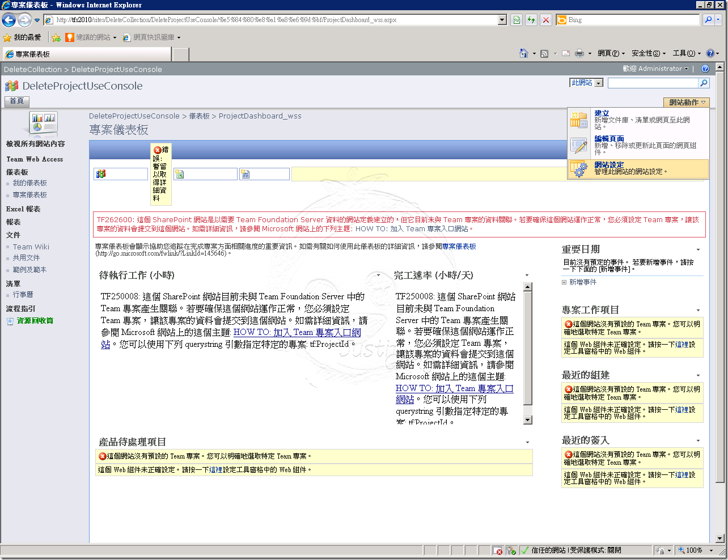Open the new blank tab button

coord(180,54)
